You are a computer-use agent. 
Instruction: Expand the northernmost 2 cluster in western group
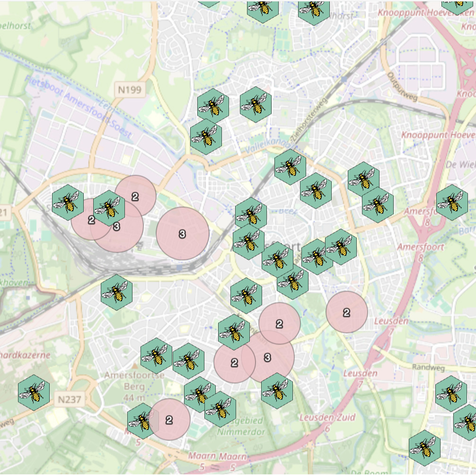(x=136, y=196)
